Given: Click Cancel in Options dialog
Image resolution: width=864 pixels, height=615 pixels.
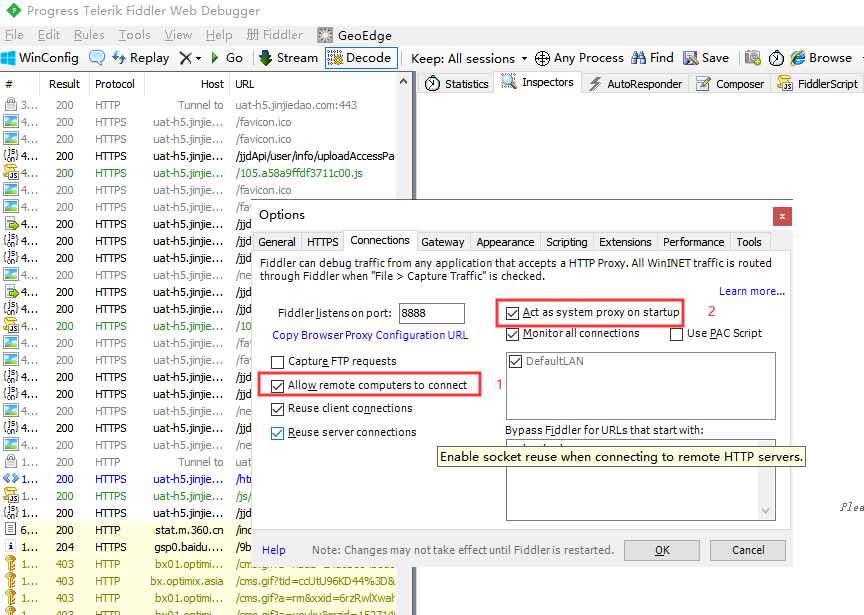Looking at the screenshot, I should [748, 550].
